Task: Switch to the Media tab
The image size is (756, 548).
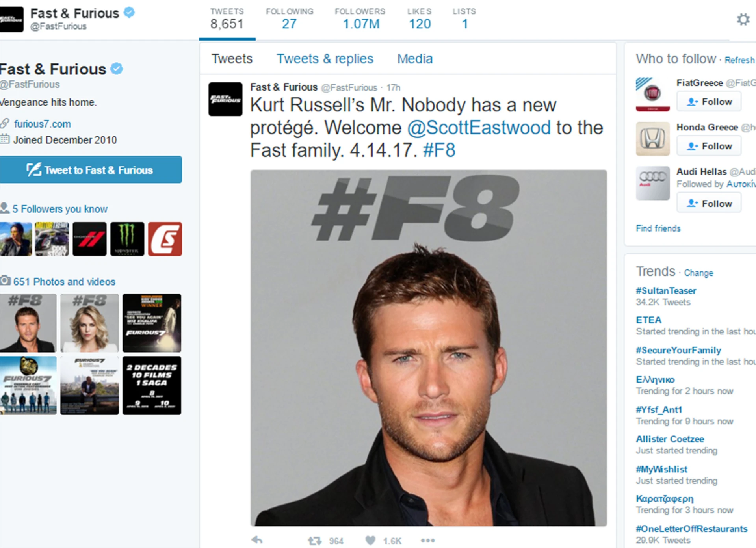Action: 414,59
